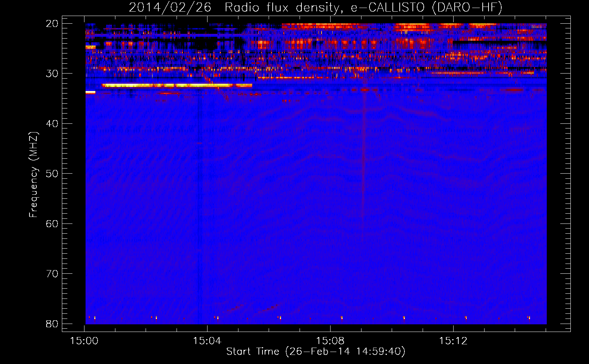Screen dimensions: 589x364
Task: Click the 30 frequency tick label
Action: (52, 74)
